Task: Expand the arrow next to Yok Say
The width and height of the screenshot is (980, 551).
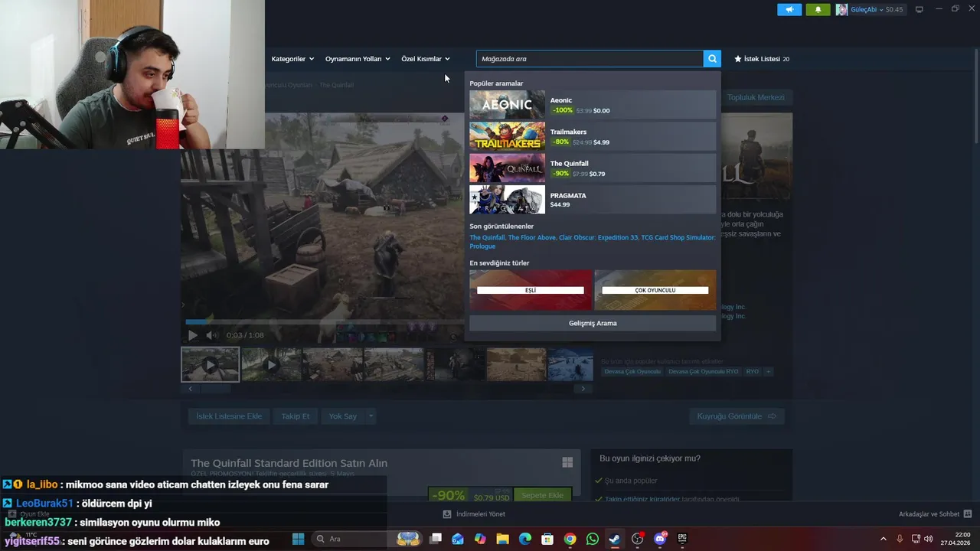Action: [371, 416]
